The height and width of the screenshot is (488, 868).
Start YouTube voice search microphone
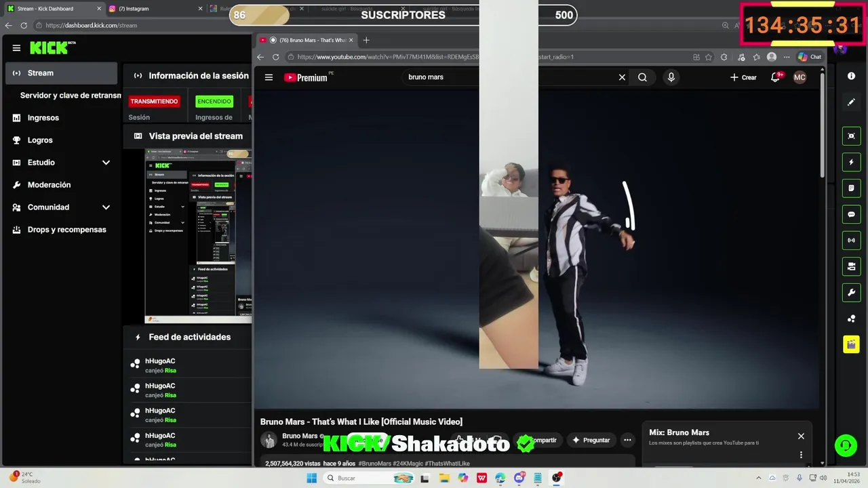671,77
